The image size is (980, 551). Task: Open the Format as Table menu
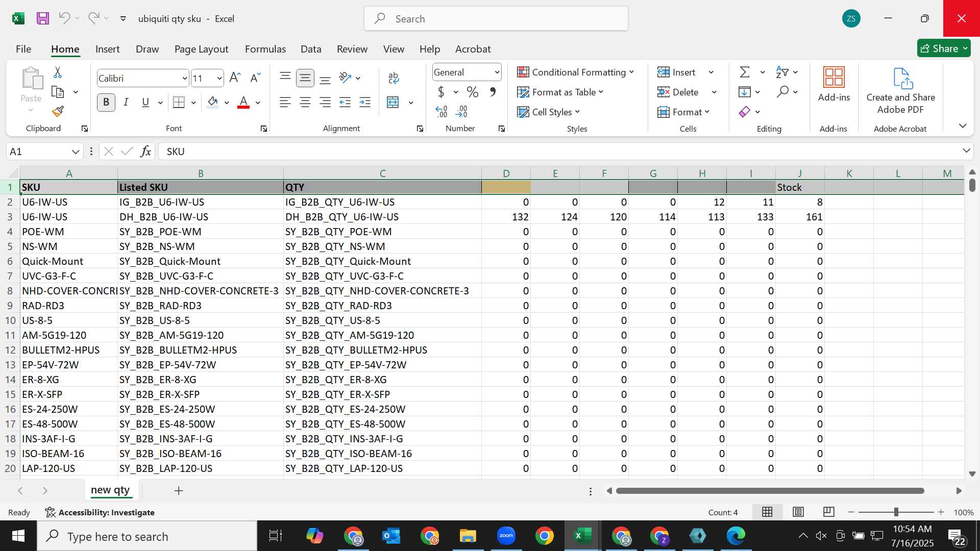[560, 92]
